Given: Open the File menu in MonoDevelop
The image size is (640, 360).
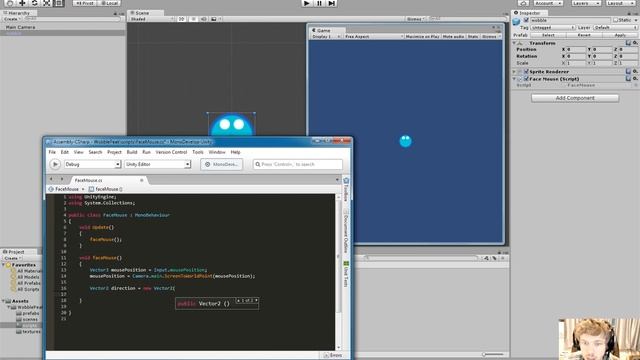Looking at the screenshot, I should pos(52,152).
